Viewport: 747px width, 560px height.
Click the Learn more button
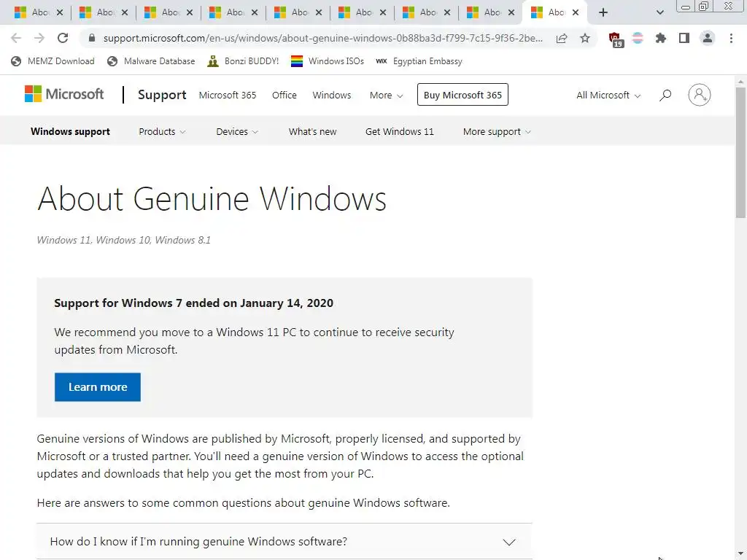coord(98,387)
